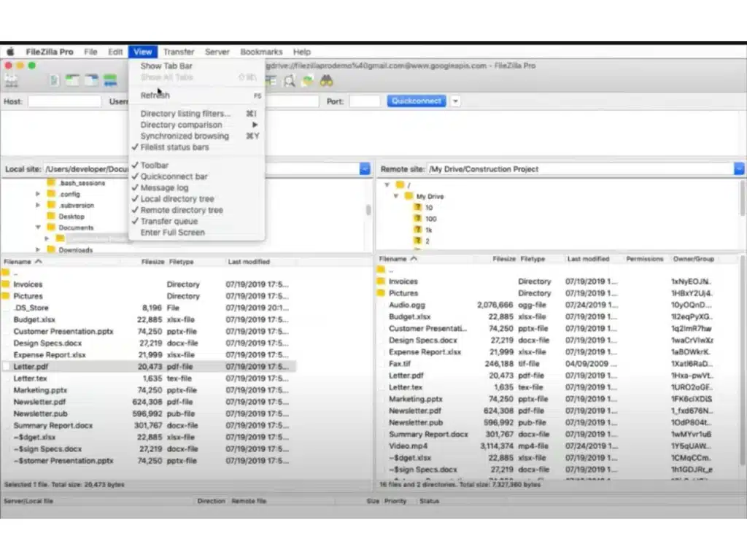
Task: Collapse the Documents folder node
Action: tap(38, 227)
